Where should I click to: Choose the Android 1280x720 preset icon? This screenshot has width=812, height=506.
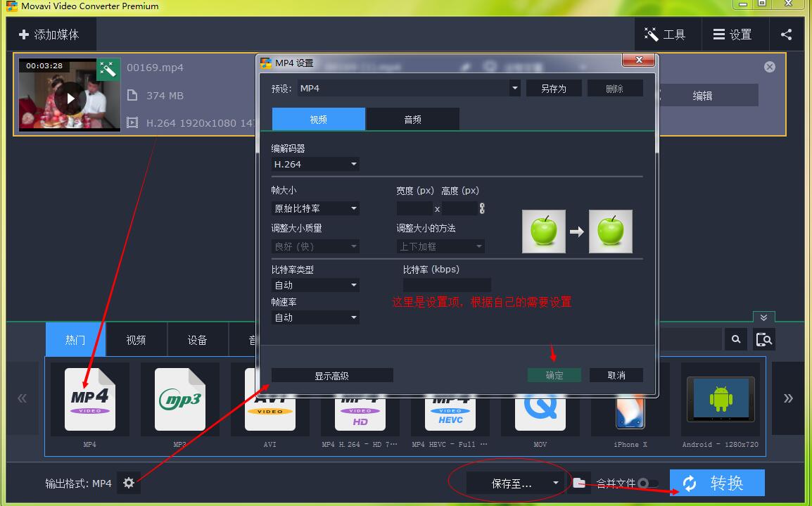[x=721, y=399]
